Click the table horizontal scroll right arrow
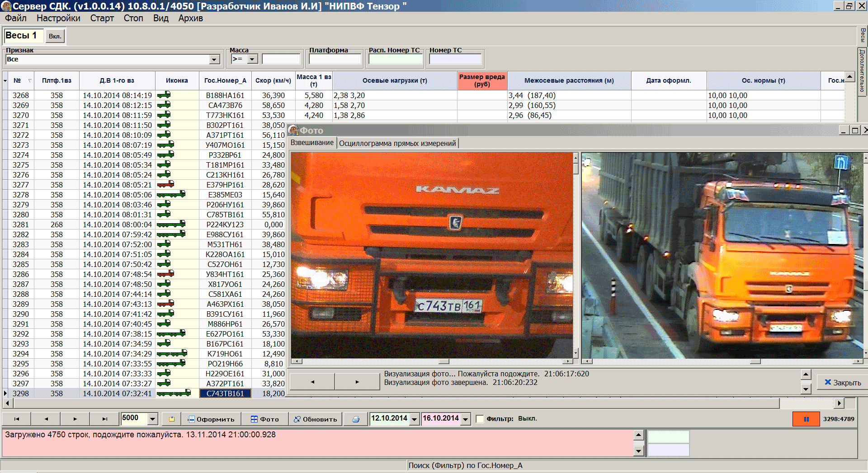This screenshot has width=868, height=473. pos(839,403)
